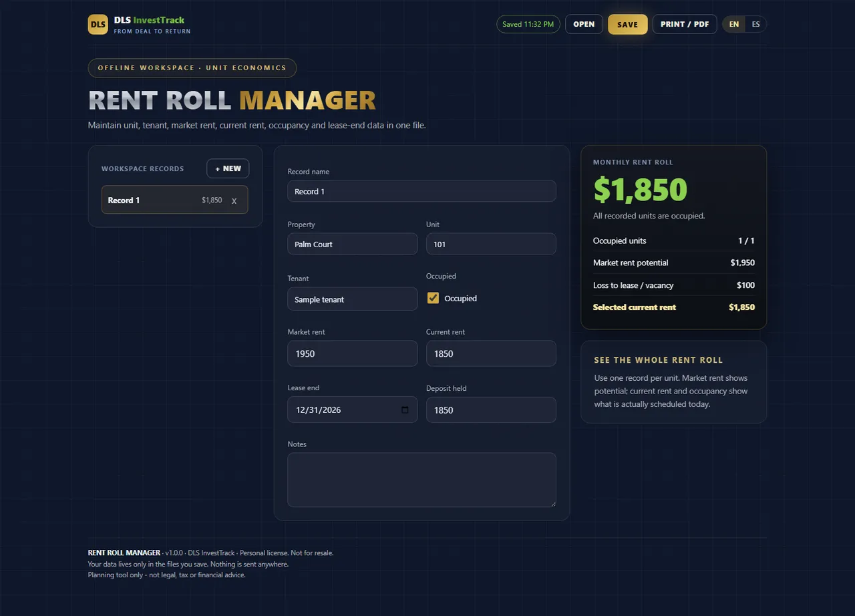The width and height of the screenshot is (855, 616).
Task: Click the Record name input field
Action: (421, 191)
